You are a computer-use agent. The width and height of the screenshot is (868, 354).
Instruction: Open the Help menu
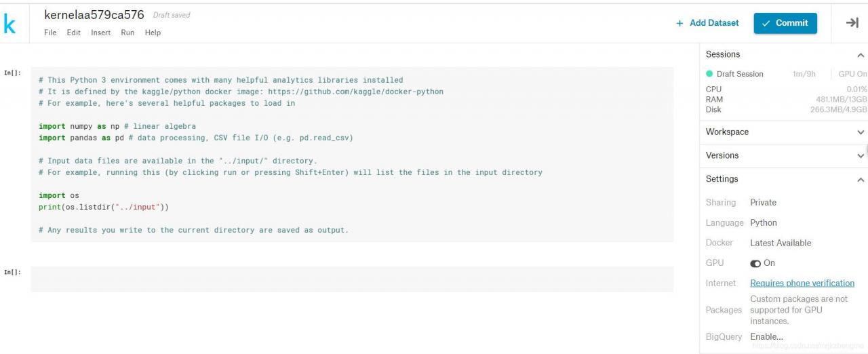(153, 33)
